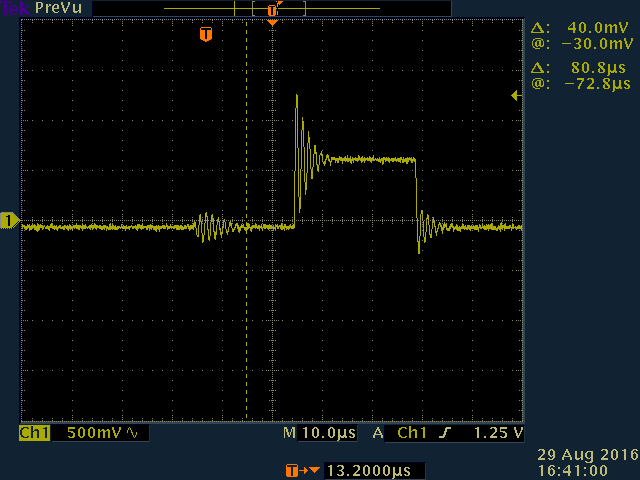Click the orange down-arrow horizontal position marker
The width and height of the screenshot is (640, 480).
click(x=272, y=22)
